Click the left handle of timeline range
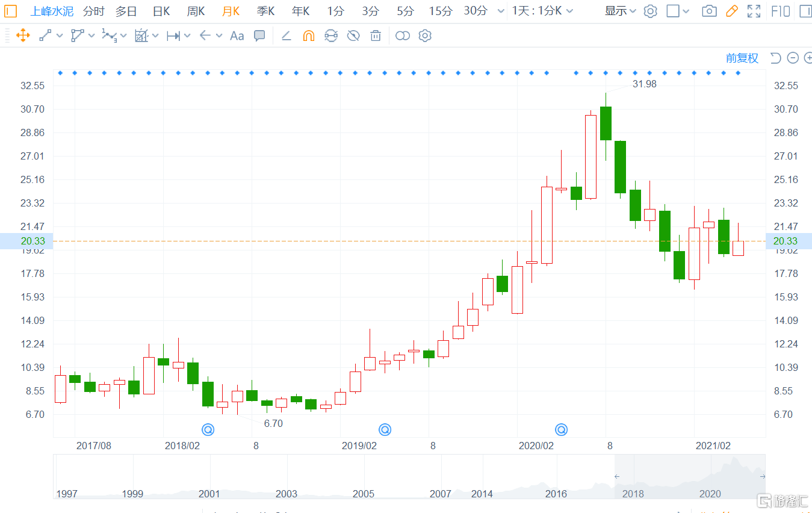This screenshot has width=812, height=513. point(616,476)
